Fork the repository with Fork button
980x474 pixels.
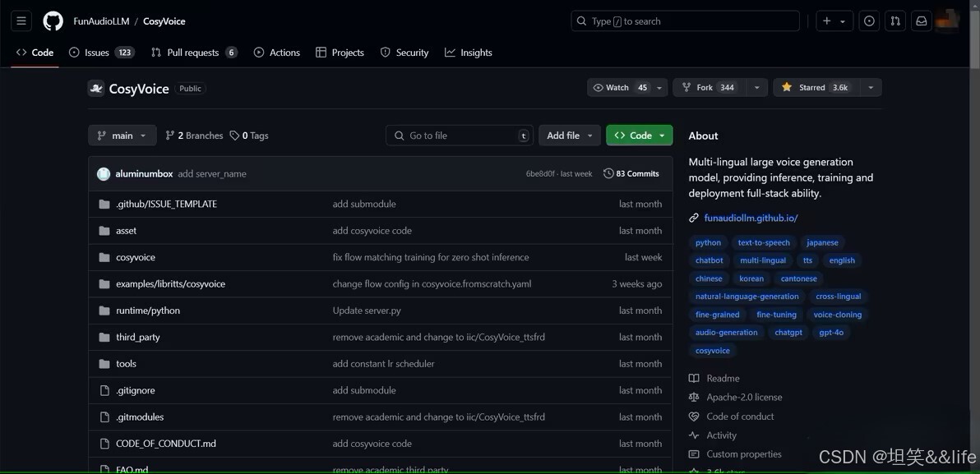coord(710,87)
